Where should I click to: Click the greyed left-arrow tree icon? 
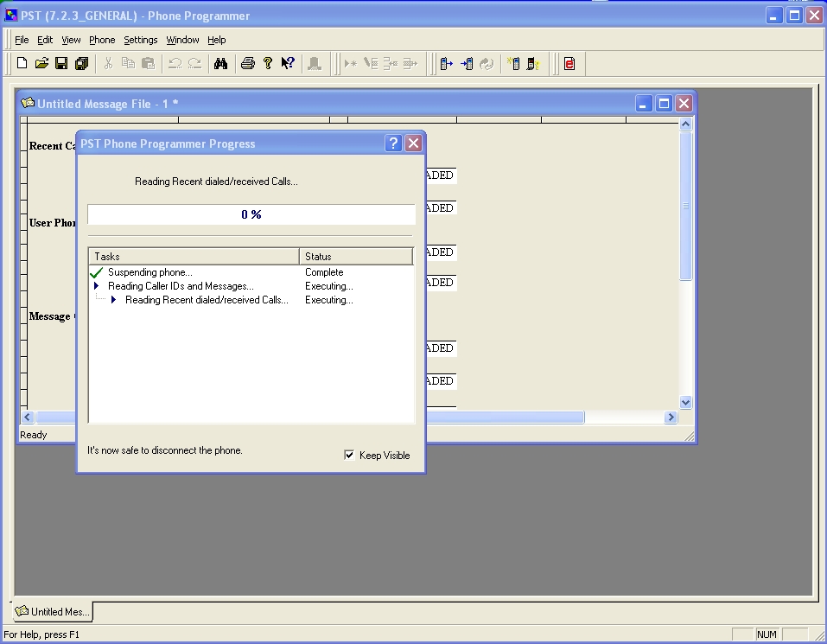(x=391, y=64)
